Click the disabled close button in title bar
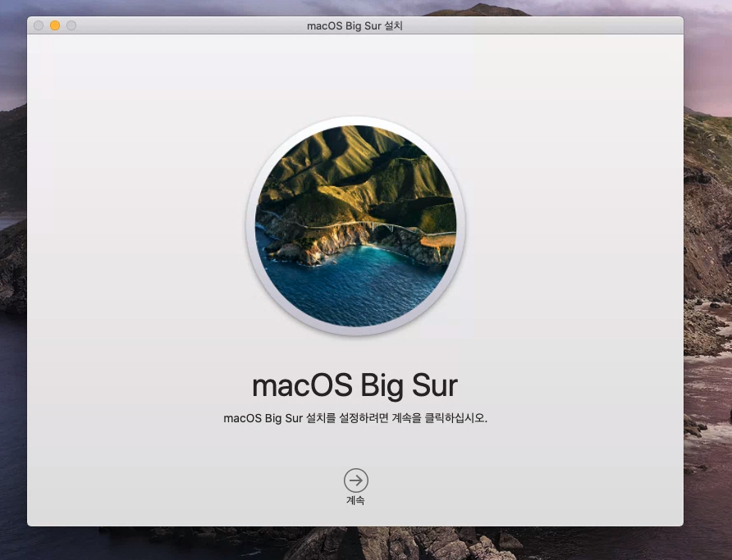The height and width of the screenshot is (560, 732). point(39,25)
